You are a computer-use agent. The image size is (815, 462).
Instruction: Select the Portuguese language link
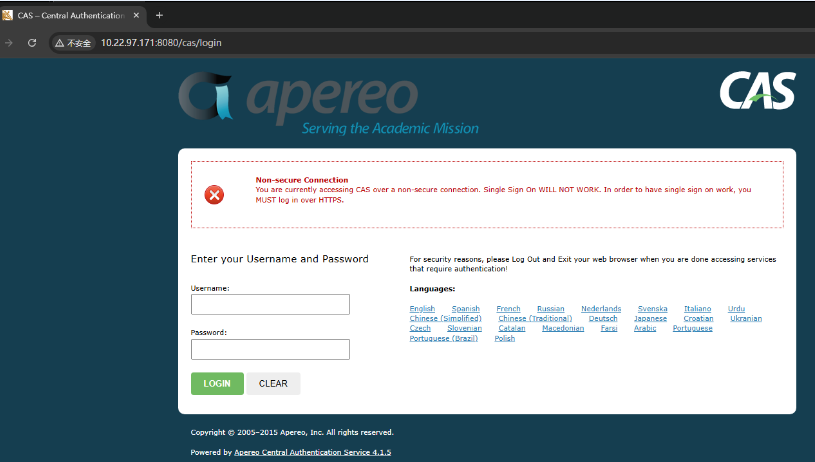tap(692, 328)
